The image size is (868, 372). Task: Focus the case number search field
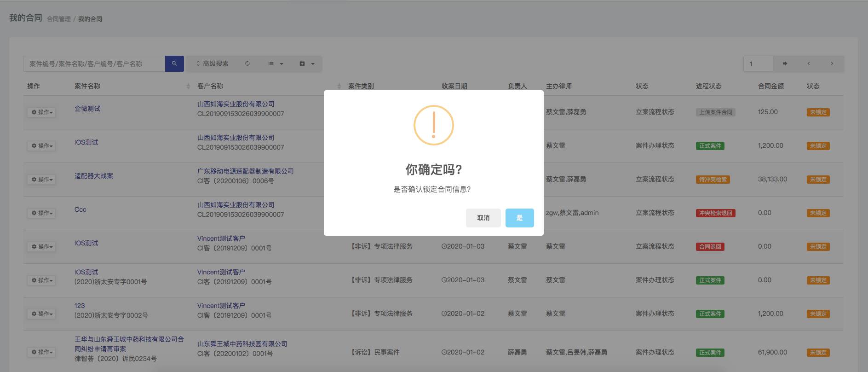point(94,64)
